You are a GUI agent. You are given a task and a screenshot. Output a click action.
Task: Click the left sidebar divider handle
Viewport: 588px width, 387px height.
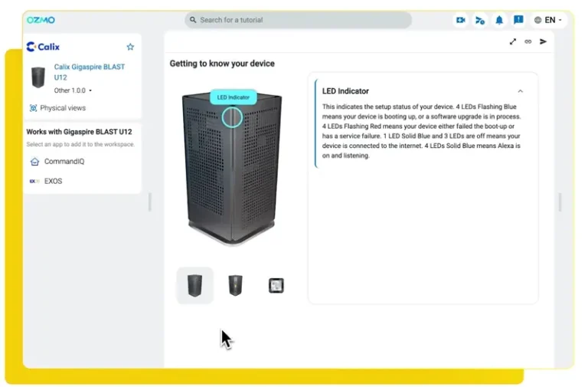coord(149,202)
